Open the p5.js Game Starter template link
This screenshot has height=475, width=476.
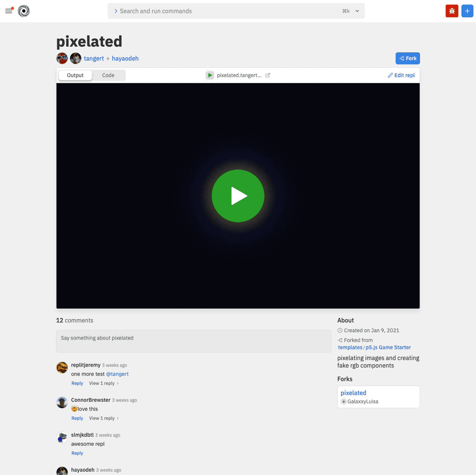pyautogui.click(x=388, y=347)
